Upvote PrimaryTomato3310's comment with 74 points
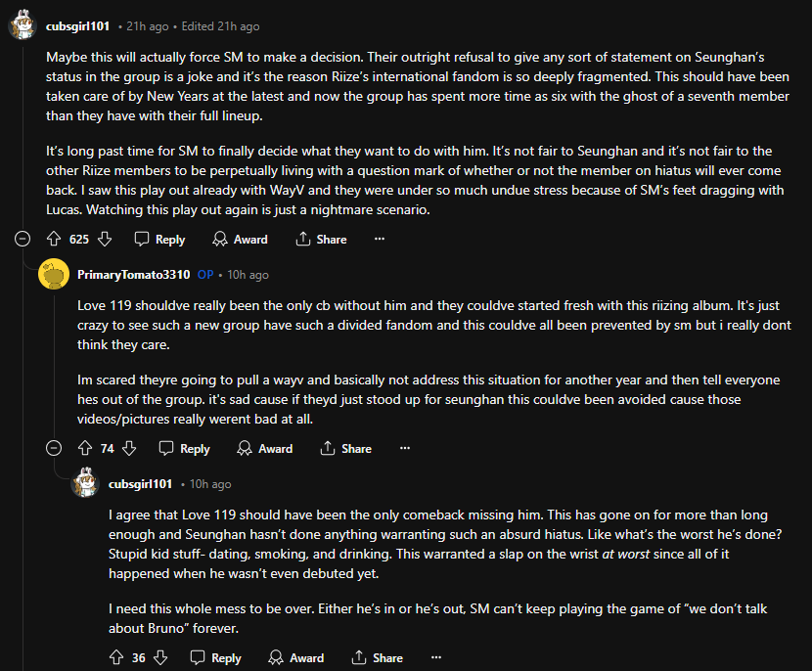Viewport: 812px width, 671px height. (x=85, y=448)
